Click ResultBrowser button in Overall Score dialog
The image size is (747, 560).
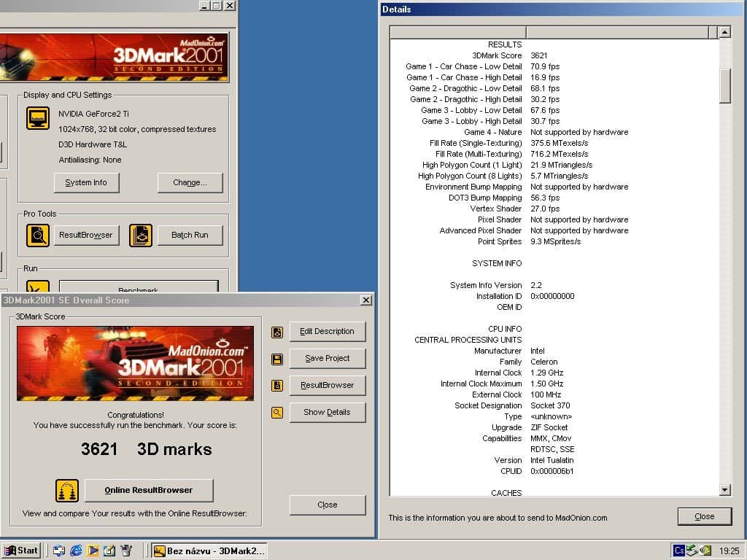tap(328, 385)
